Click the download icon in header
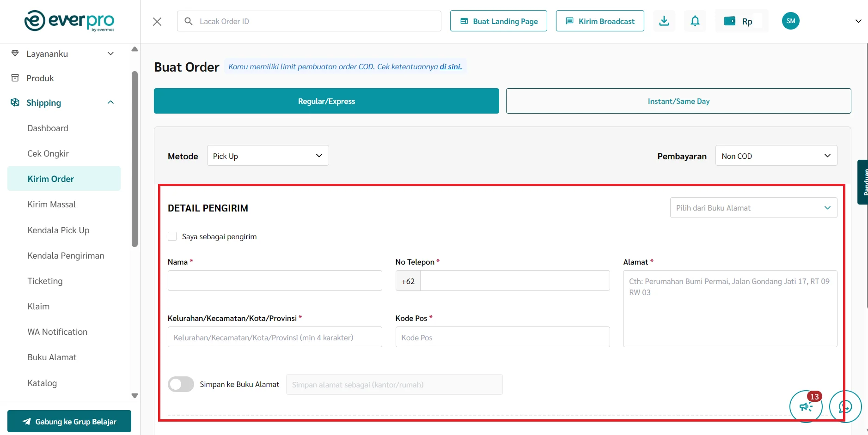This screenshot has width=868, height=435. click(x=664, y=21)
